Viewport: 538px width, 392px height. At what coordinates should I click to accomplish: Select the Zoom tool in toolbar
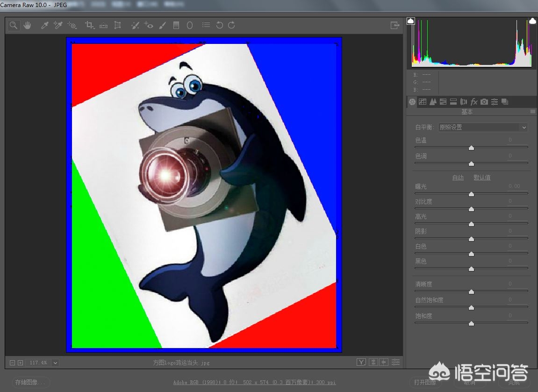[x=14, y=25]
